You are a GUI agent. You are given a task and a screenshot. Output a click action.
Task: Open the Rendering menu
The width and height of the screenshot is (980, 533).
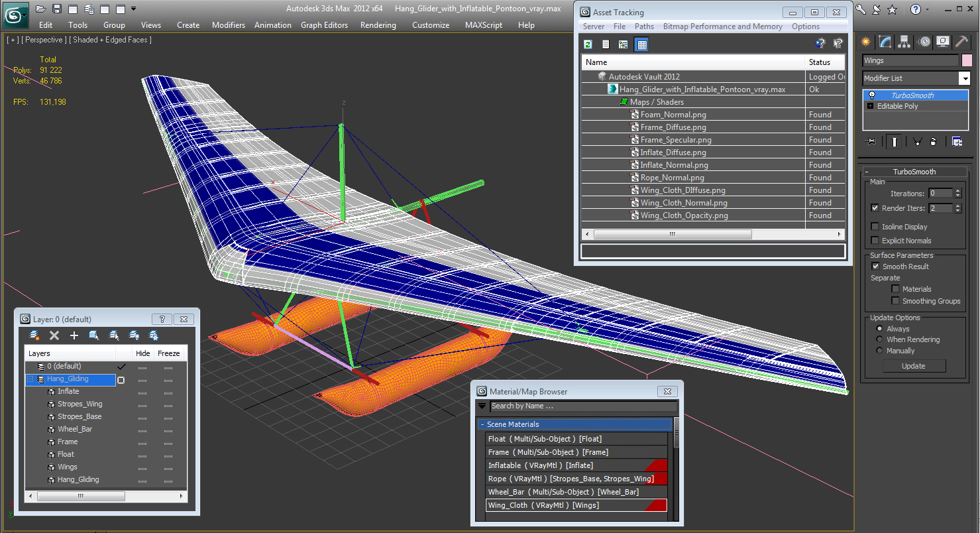[378, 25]
